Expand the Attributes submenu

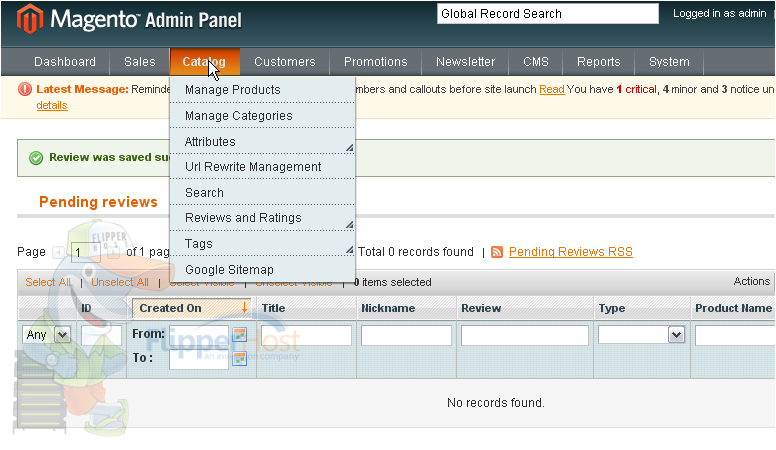click(349, 148)
